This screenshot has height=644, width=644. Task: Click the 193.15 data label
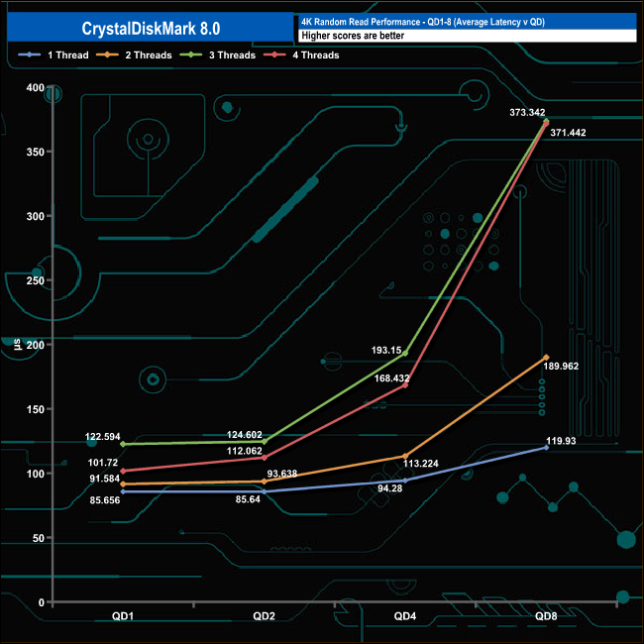pyautogui.click(x=386, y=351)
